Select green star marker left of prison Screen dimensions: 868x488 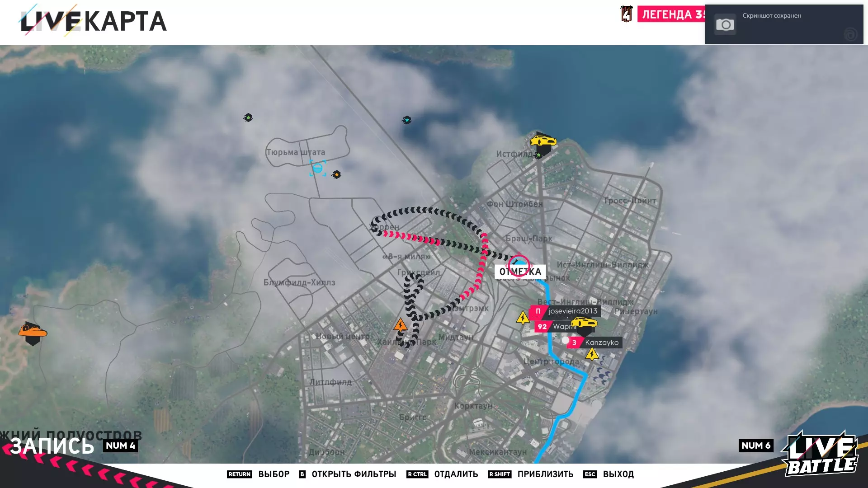[248, 118]
